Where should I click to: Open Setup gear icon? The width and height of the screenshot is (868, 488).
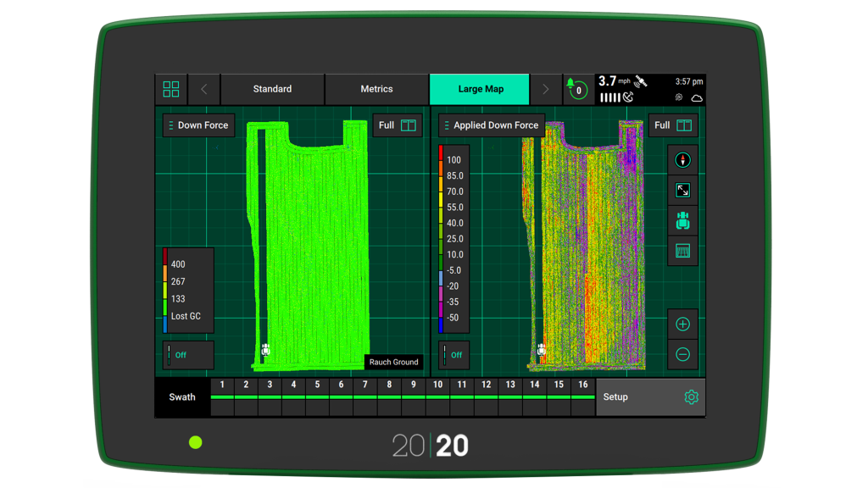[x=692, y=396]
